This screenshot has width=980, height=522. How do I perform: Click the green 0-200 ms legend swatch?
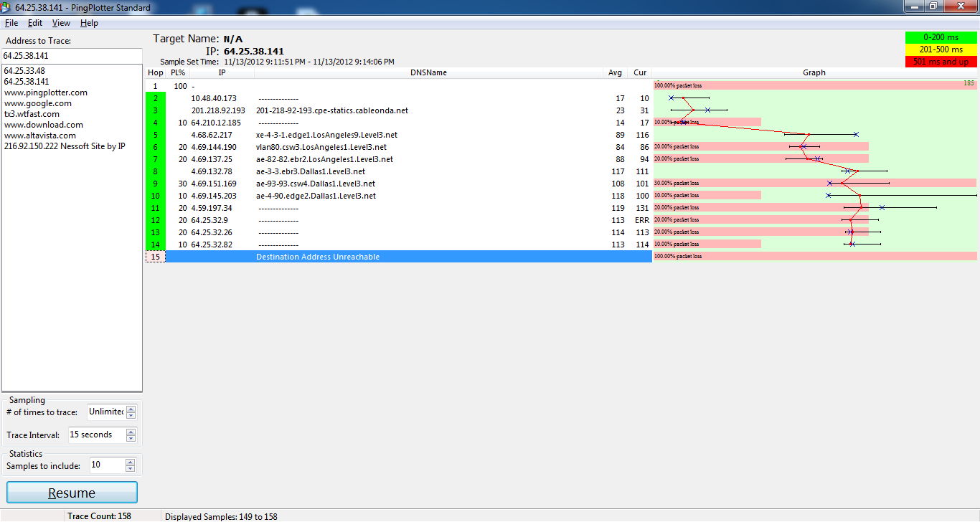coord(941,37)
